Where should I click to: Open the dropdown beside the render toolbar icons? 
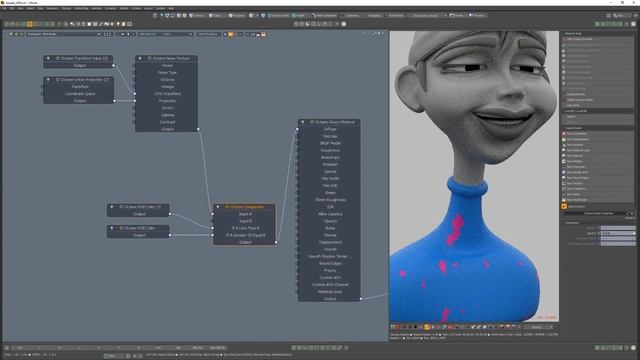[538, 327]
